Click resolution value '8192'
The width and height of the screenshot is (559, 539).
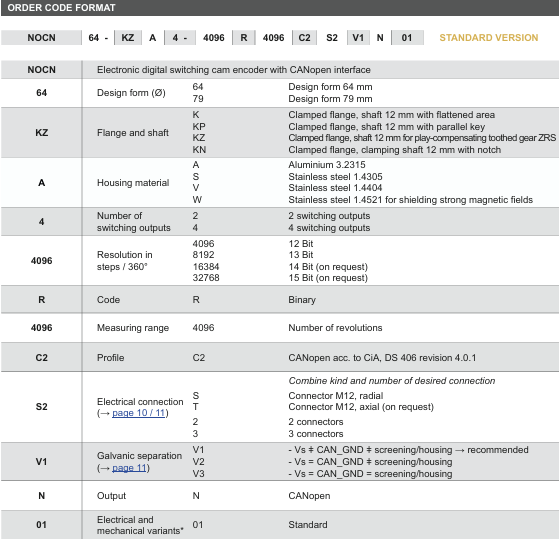[203, 255]
